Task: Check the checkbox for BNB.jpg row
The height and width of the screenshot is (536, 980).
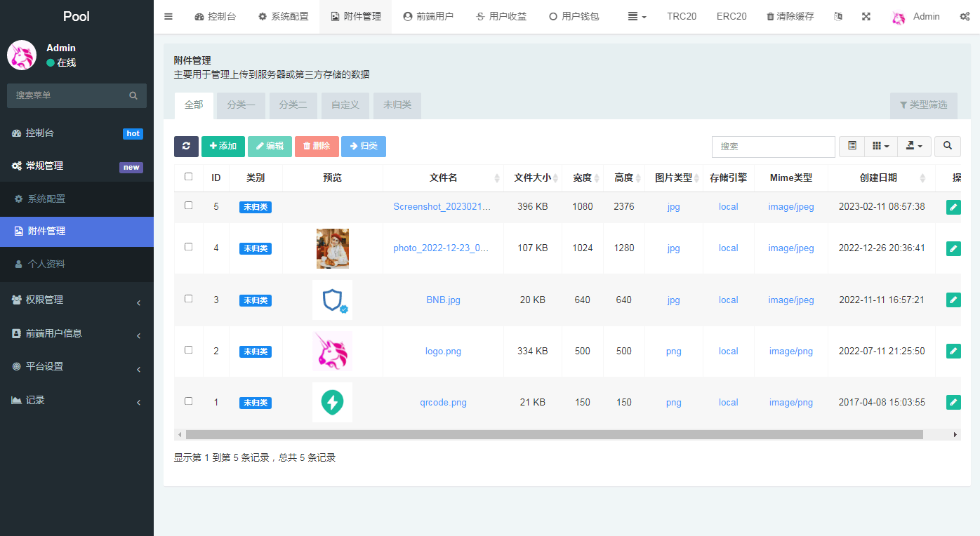Action: (188, 299)
